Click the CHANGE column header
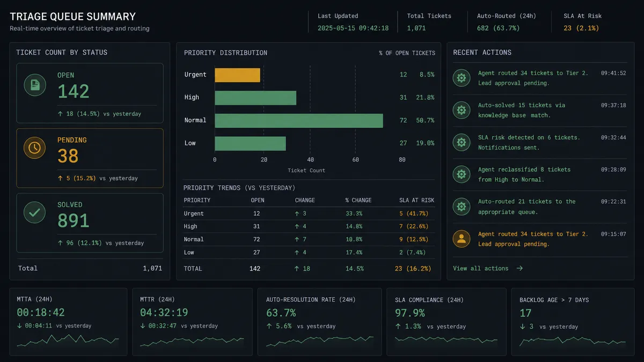Image resolution: width=644 pixels, height=362 pixels. click(305, 200)
